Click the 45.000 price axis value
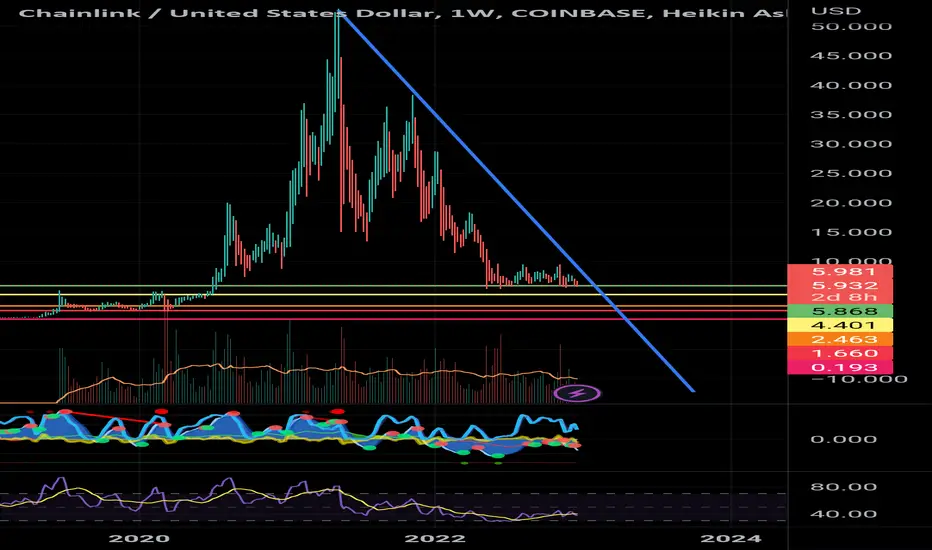Viewport: 932px width, 550px height. (851, 56)
